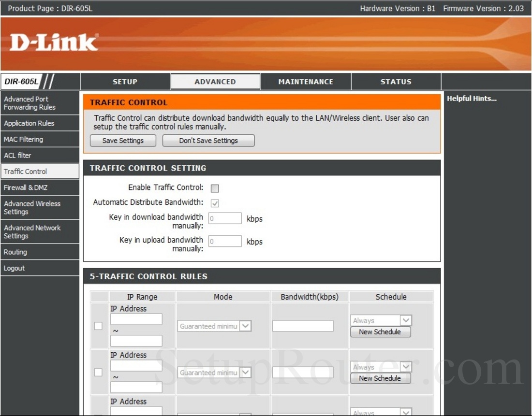Click the upload bandwidth kbps field
The image size is (532, 416).
coord(225,242)
